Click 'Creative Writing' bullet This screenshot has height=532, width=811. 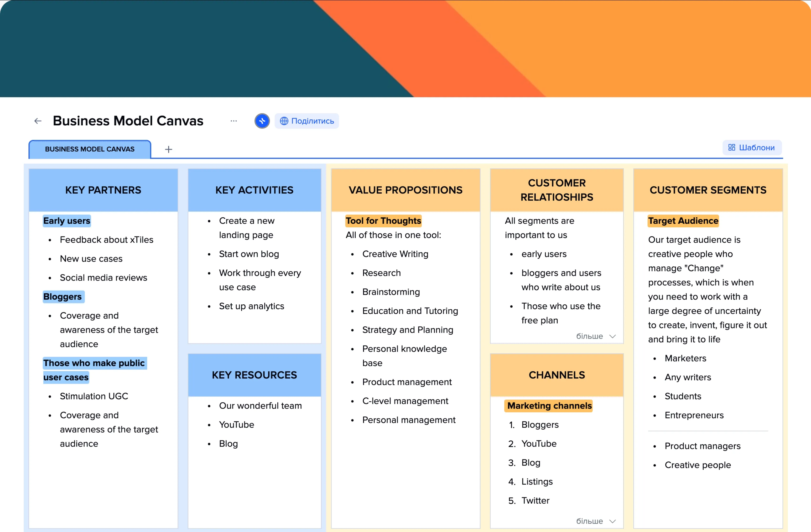(x=395, y=254)
